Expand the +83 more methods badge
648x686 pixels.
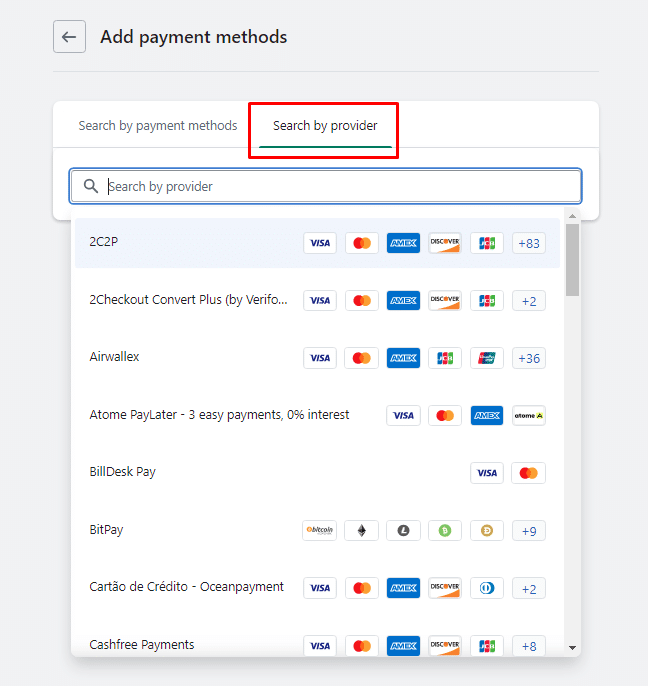point(529,243)
